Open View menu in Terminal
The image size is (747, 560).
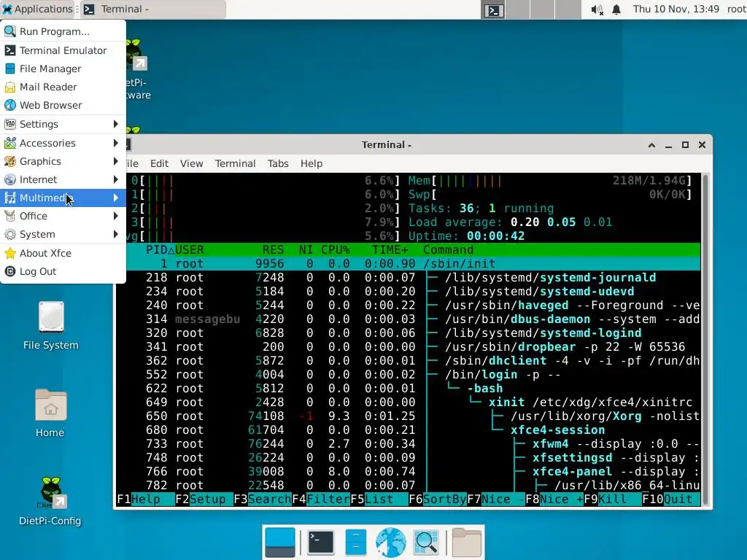pos(192,164)
